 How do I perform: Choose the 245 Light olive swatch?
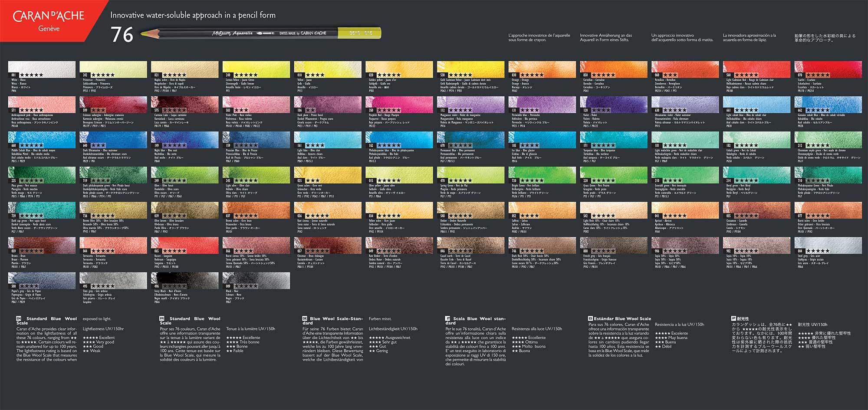(256, 175)
